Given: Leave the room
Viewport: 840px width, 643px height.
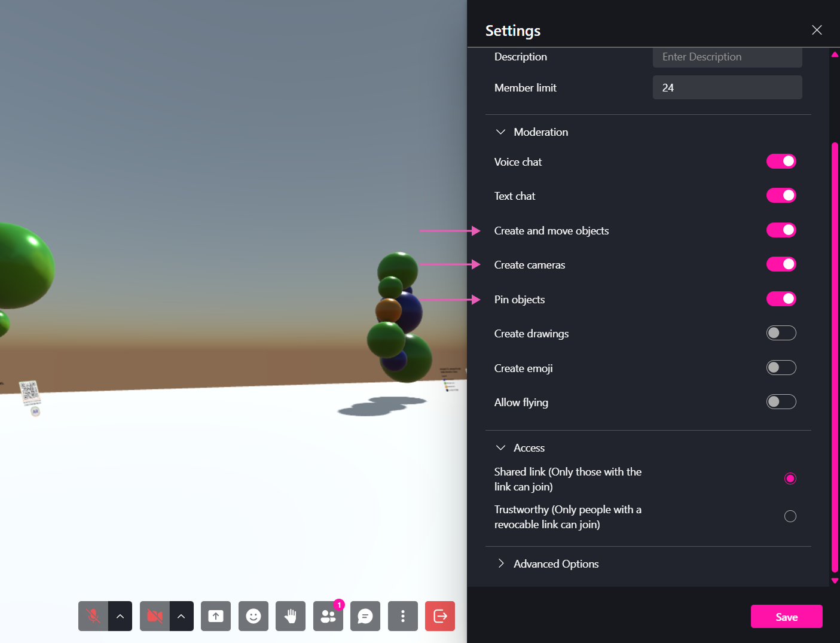Looking at the screenshot, I should (x=439, y=616).
